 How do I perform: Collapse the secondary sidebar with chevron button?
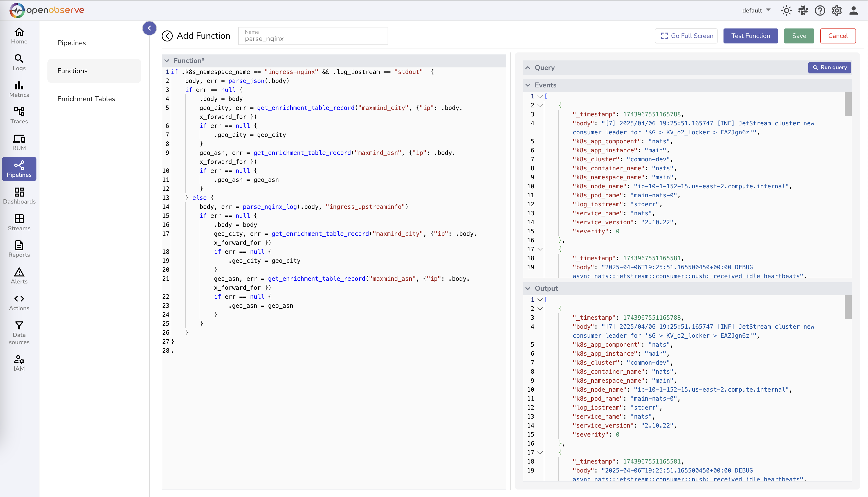(149, 28)
